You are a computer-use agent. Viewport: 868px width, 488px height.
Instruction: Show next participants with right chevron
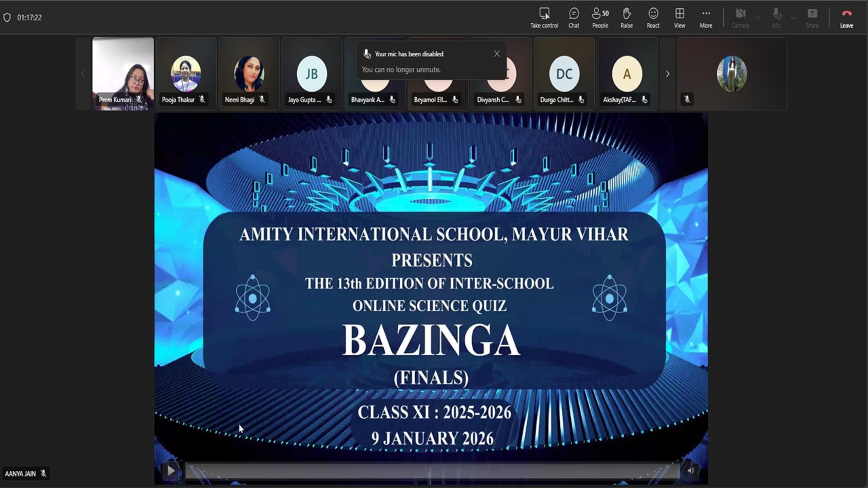(667, 74)
